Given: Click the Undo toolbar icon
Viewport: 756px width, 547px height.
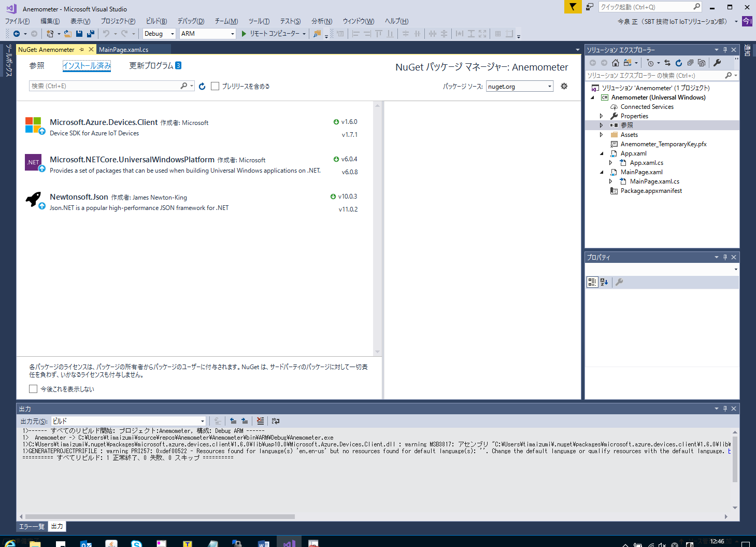Looking at the screenshot, I should coord(106,34).
